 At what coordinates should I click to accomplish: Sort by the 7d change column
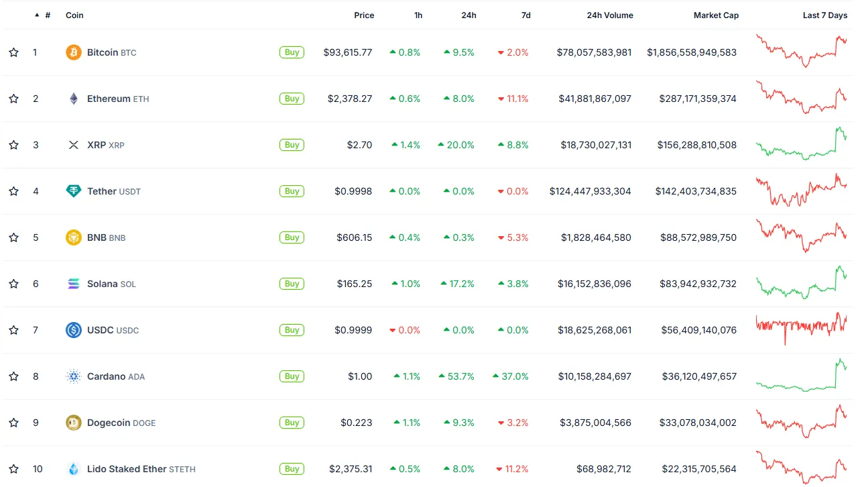click(525, 15)
